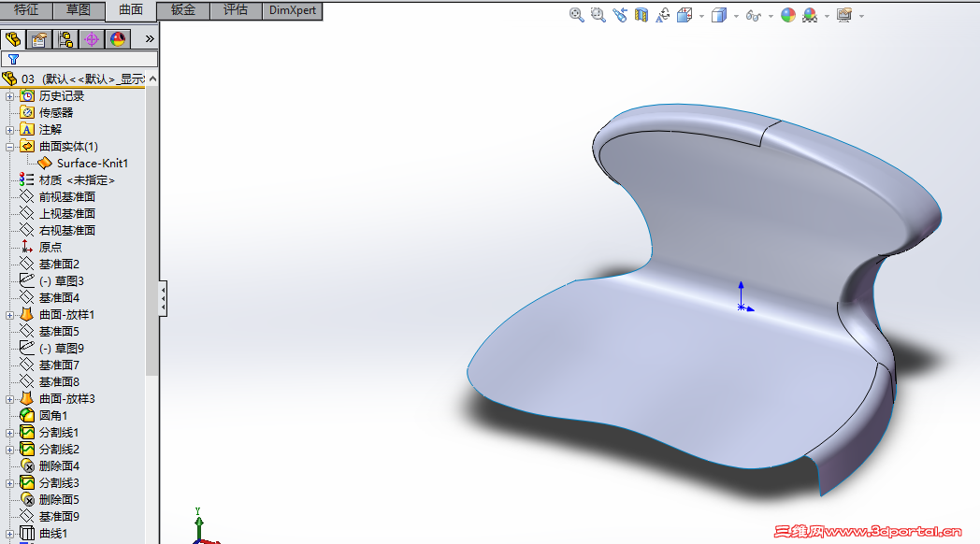Switch to the 特征 tab
This screenshot has width=980, height=544.
pos(25,10)
